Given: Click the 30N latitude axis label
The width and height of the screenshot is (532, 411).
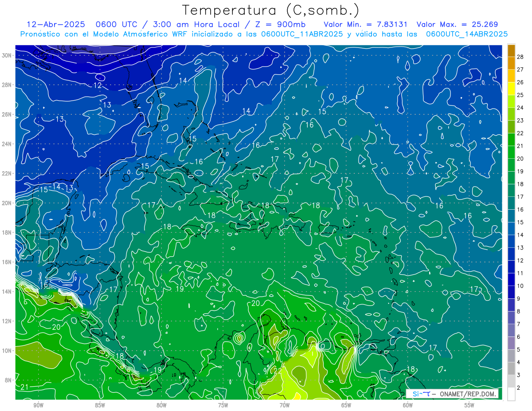Looking at the screenshot, I should tap(7, 55).
